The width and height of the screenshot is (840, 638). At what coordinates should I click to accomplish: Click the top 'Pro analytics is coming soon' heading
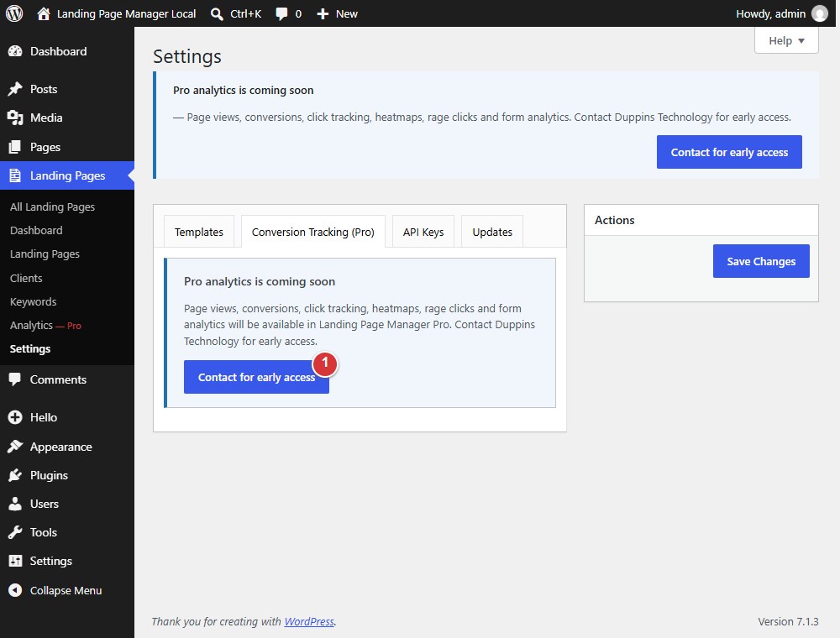click(x=244, y=90)
